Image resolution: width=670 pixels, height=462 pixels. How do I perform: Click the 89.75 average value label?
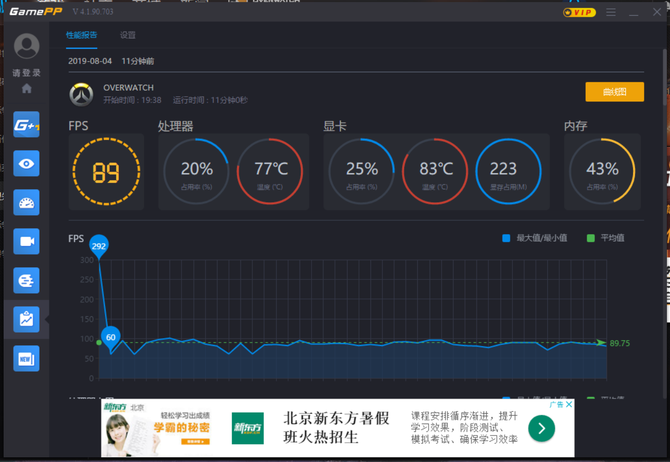tap(620, 343)
